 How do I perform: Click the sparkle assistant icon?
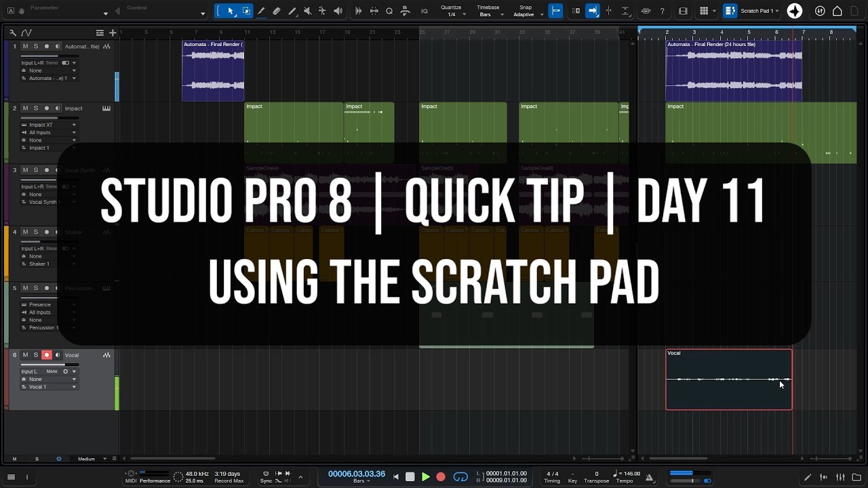tap(794, 11)
